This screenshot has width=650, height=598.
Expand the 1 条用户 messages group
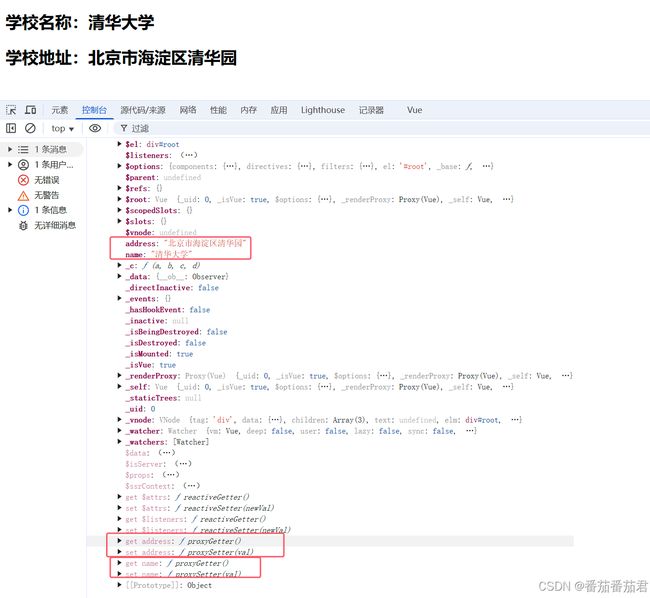tap(10, 165)
